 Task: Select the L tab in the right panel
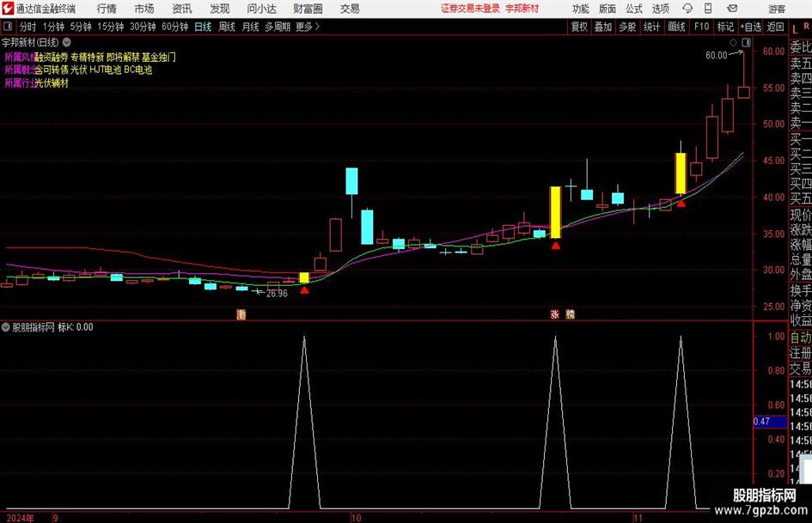click(x=795, y=29)
